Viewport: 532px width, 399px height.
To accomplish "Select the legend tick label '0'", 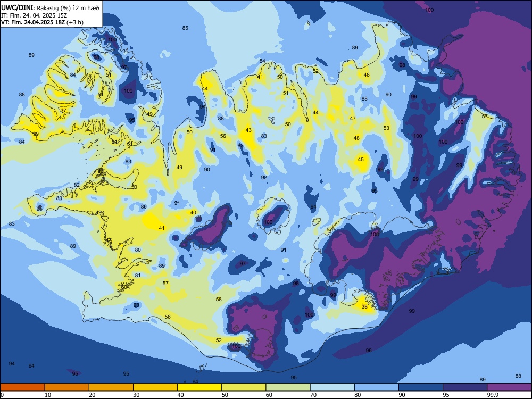I will coord(2,395).
